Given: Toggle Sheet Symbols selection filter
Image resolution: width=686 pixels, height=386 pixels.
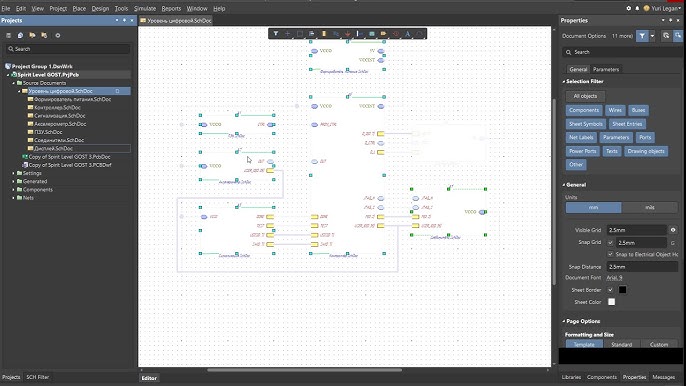Looking at the screenshot, I should click(x=585, y=124).
